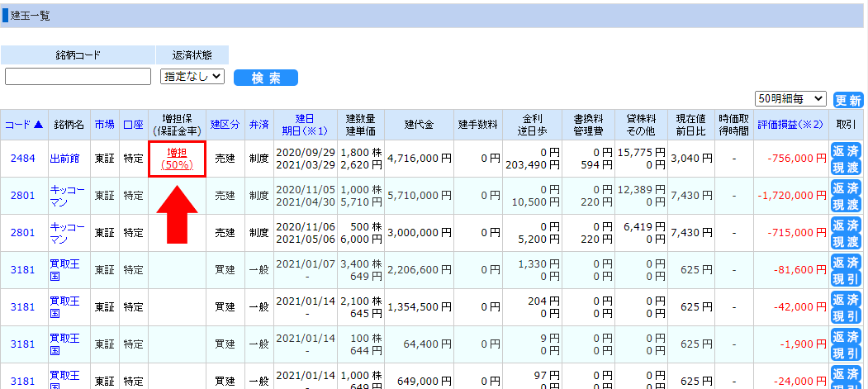Sort by the 市場 column header
The width and height of the screenshot is (868, 389).
(x=105, y=125)
